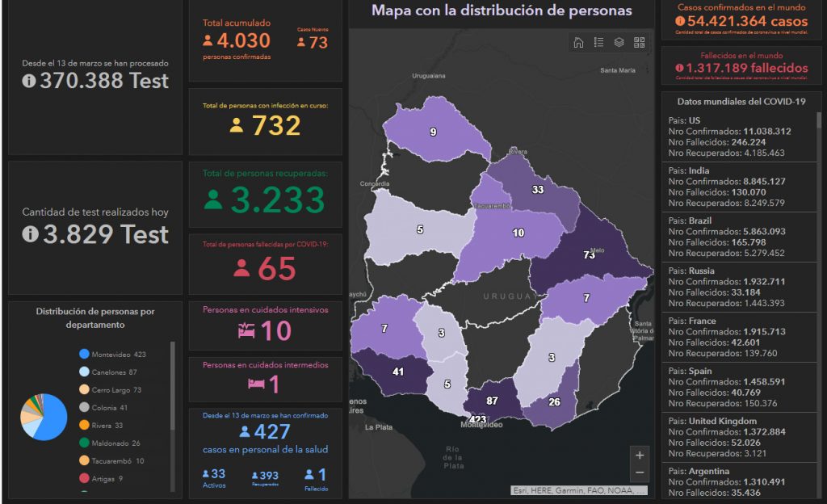Image resolution: width=827 pixels, height=504 pixels.
Task: Click info icon beside 54.421.364 casos
Action: click(680, 22)
